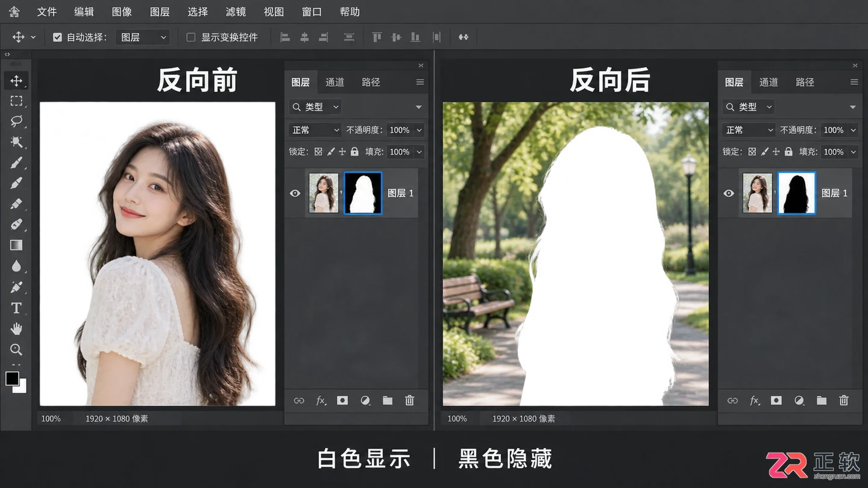Click the white background color swatch

coord(22,388)
